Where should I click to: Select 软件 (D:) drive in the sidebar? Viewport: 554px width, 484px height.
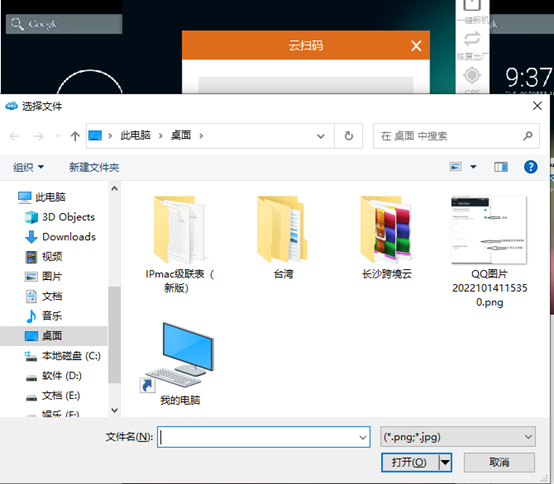point(53,376)
